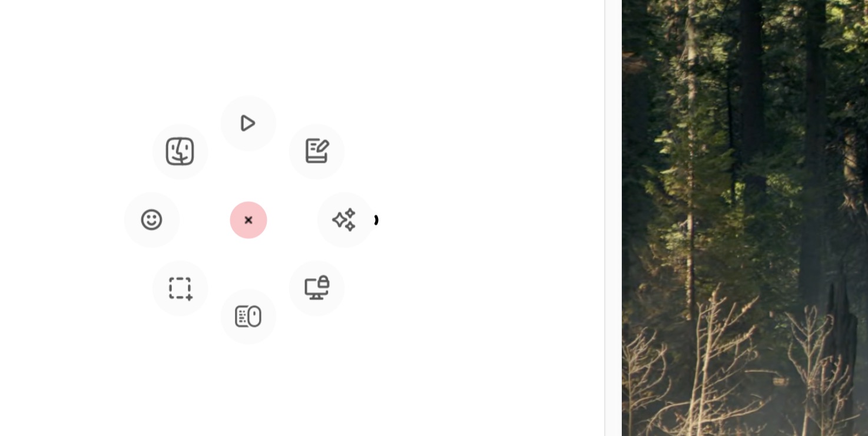Close the radial menu with pink X
This screenshot has height=436, width=868.
(249, 220)
